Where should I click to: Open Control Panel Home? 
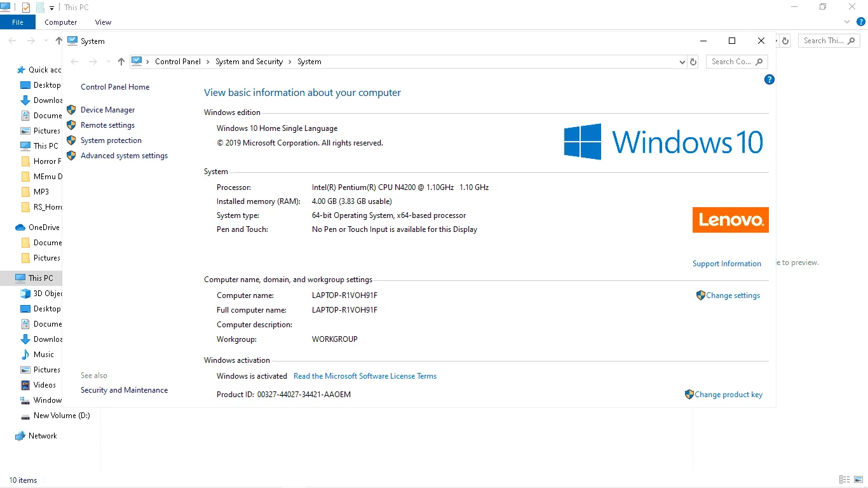(x=115, y=87)
